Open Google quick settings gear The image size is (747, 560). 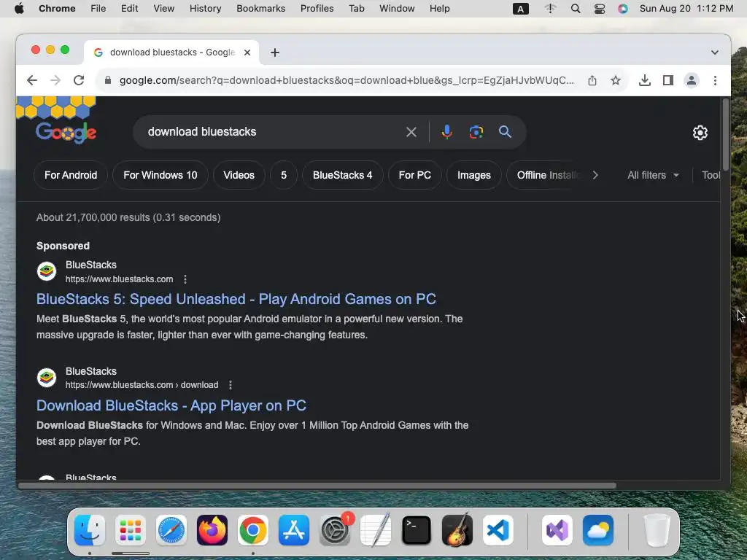point(700,133)
